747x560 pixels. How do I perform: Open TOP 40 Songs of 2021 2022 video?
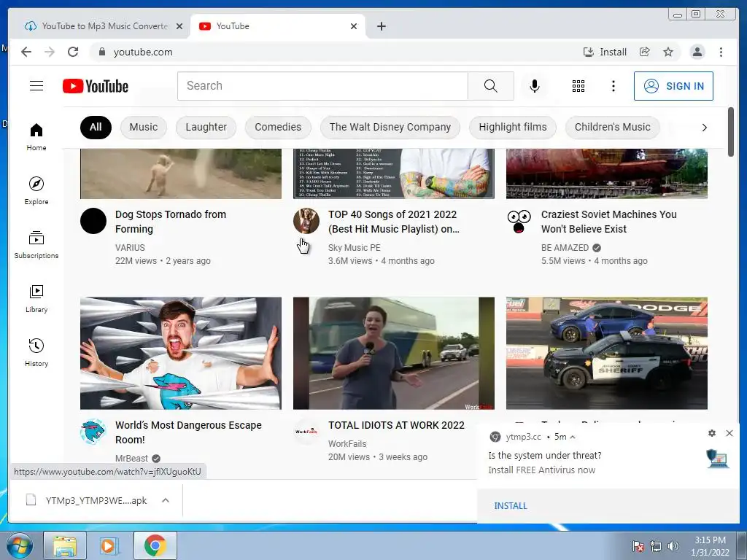tap(393, 222)
